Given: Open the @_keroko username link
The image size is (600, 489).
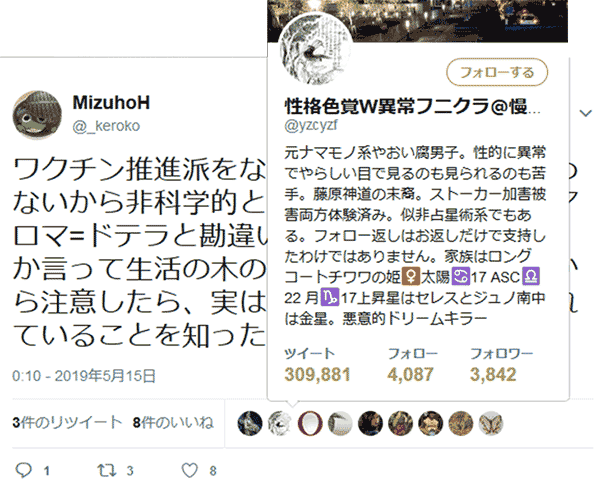Looking at the screenshot, I should (x=106, y=126).
